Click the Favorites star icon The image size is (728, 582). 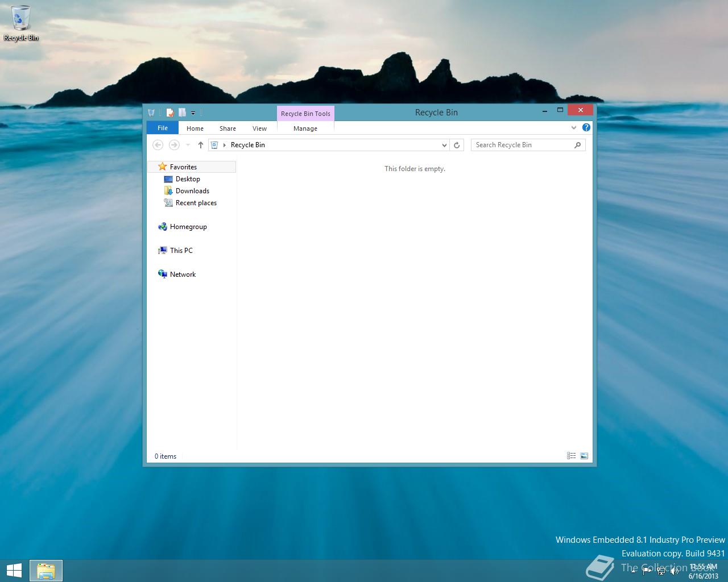click(x=163, y=167)
